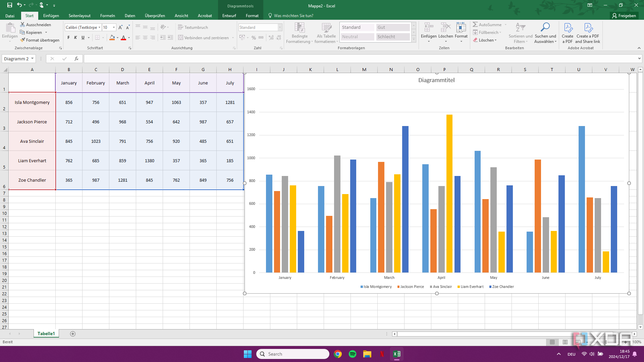Click the insert function fx icon
This screenshot has width=644, height=362.
pos(76,59)
